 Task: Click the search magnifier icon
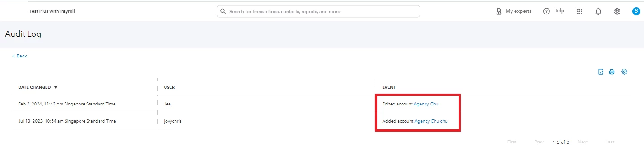click(223, 11)
